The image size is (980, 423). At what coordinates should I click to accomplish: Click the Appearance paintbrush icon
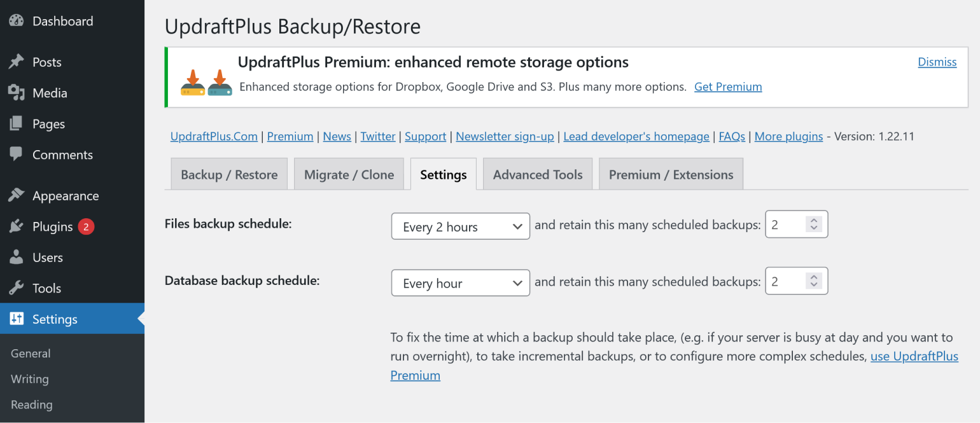click(17, 195)
